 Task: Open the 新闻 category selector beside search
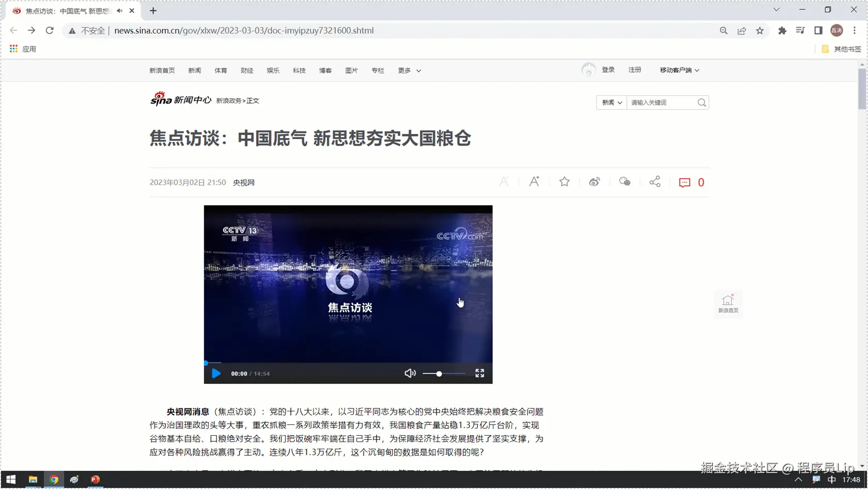(x=610, y=102)
